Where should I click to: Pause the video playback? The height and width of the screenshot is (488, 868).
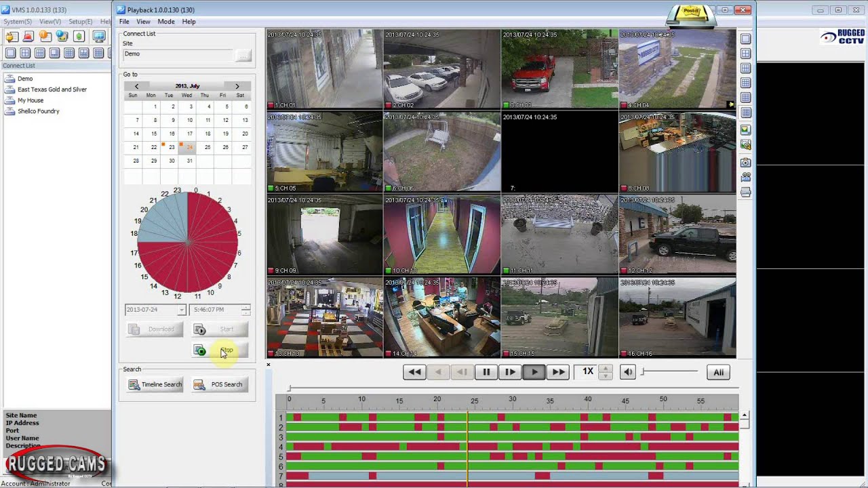tap(486, 371)
